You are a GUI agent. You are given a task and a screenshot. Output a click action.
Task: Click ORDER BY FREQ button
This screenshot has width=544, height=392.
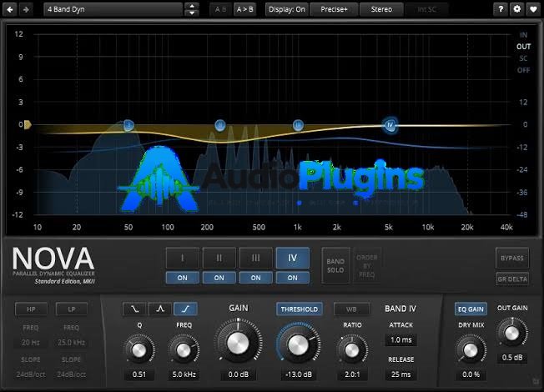point(367,266)
